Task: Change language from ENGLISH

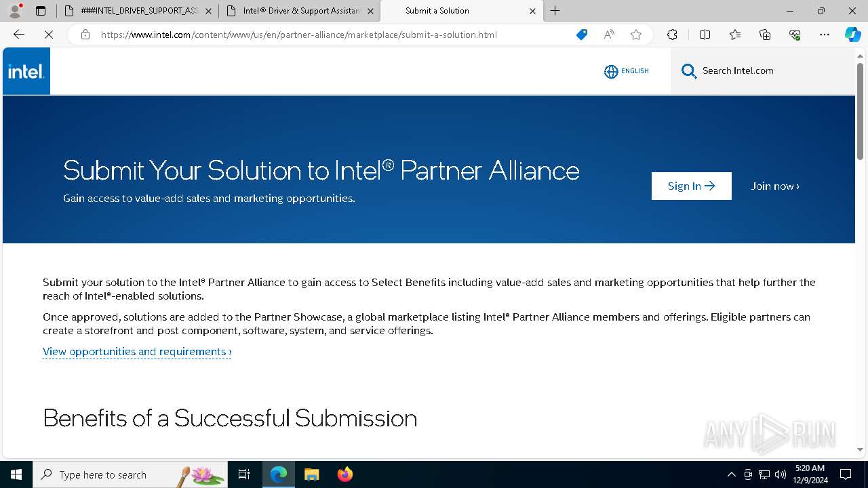Action: (x=635, y=71)
